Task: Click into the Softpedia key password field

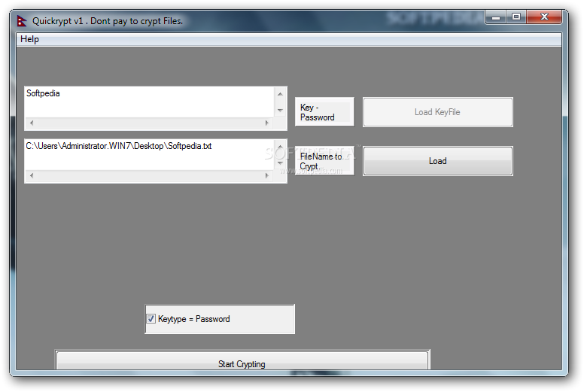Action: 149,102
